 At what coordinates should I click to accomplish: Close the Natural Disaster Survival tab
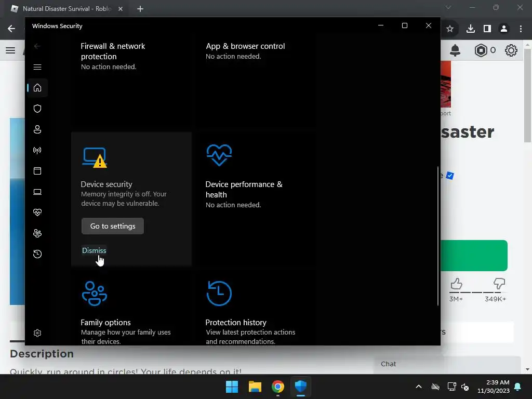(121, 9)
